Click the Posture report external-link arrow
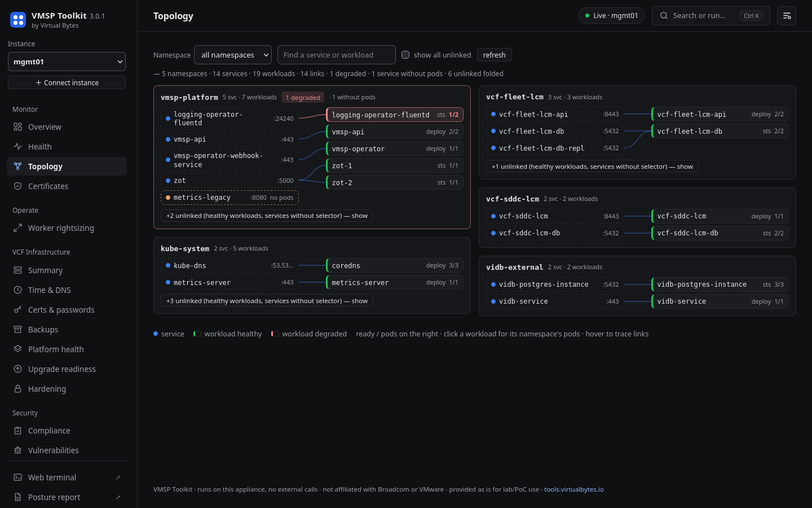This screenshot has width=812, height=508. click(118, 497)
